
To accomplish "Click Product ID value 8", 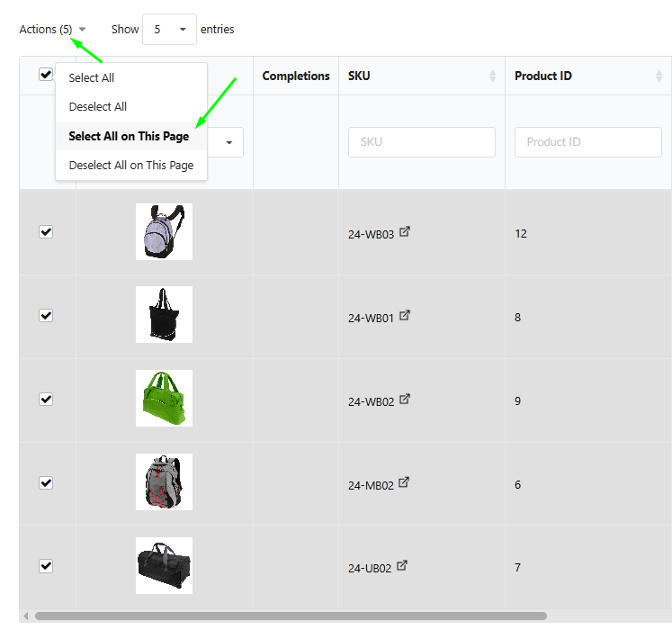I will [517, 318].
